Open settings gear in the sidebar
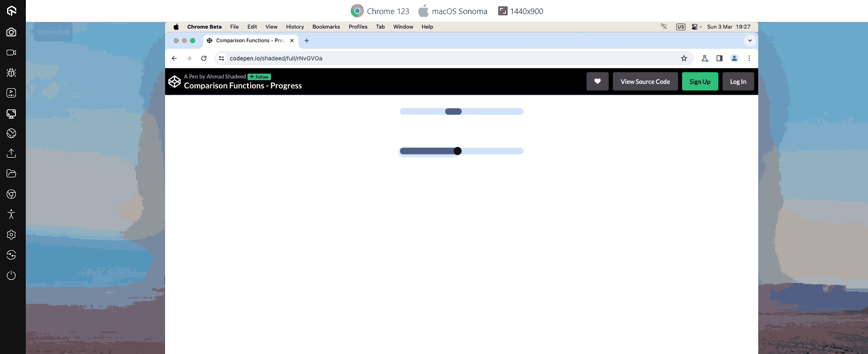Image resolution: width=868 pixels, height=354 pixels. (x=11, y=234)
